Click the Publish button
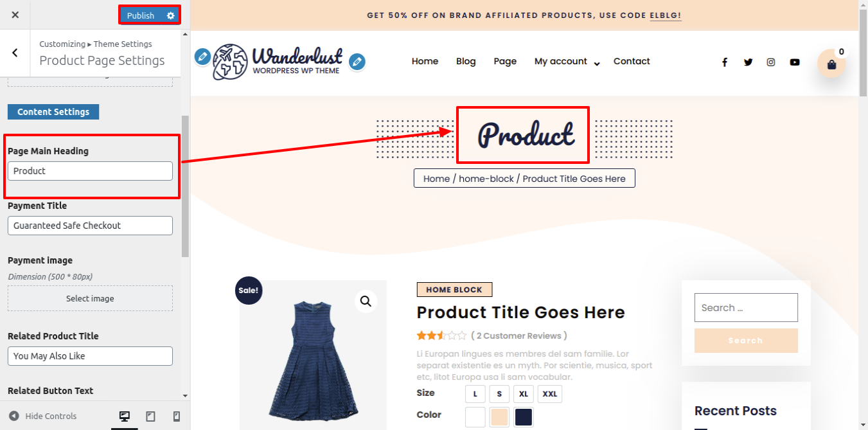The width and height of the screenshot is (868, 430). tap(141, 15)
